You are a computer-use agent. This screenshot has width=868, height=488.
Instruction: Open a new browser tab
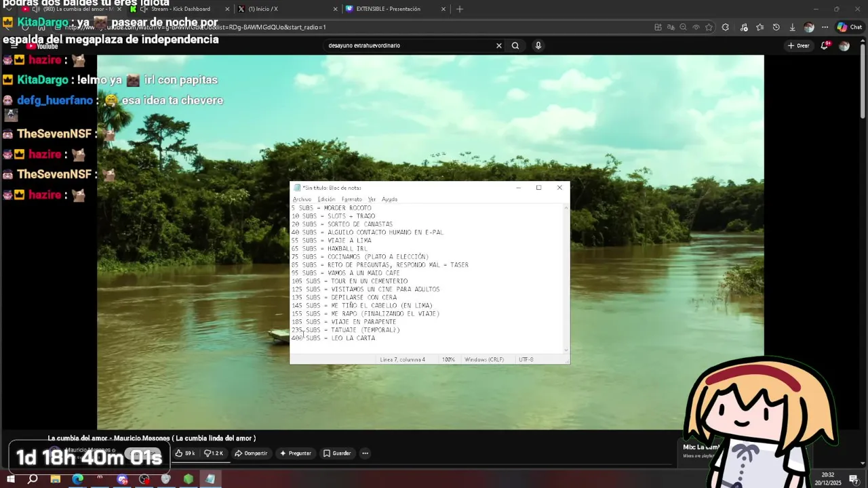[460, 9]
